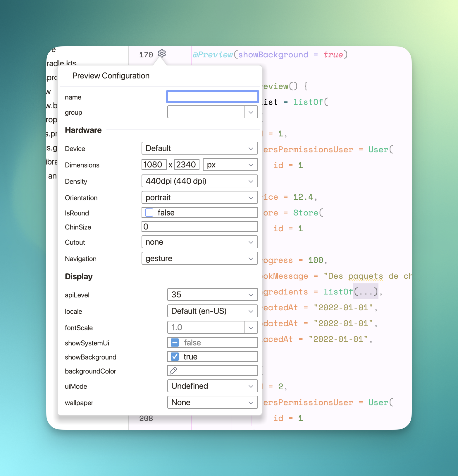458x476 pixels.
Task: Click the width field showing 1080
Action: coord(154,165)
